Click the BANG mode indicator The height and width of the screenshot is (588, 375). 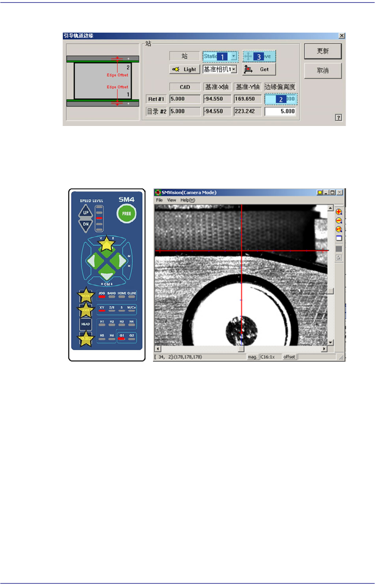pyautogui.click(x=112, y=295)
